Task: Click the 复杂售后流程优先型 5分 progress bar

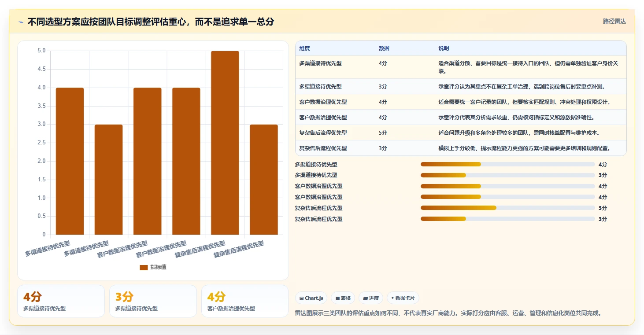Action: (508, 208)
